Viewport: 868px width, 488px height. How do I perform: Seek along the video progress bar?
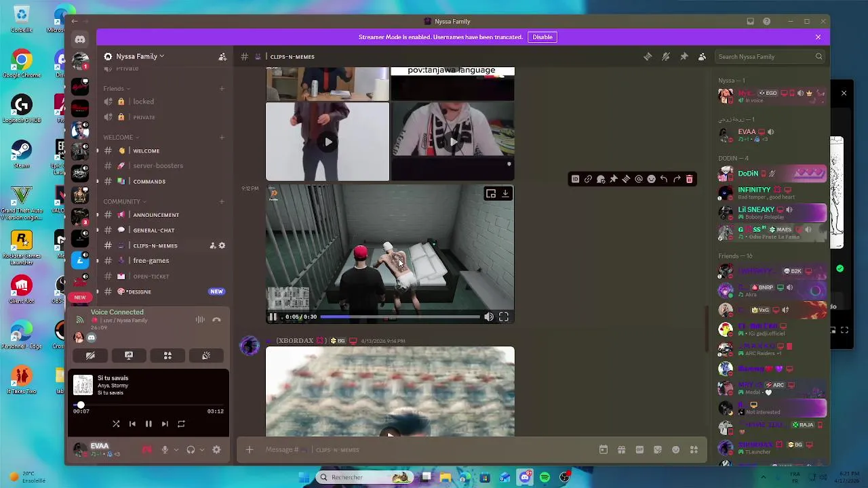click(x=400, y=317)
